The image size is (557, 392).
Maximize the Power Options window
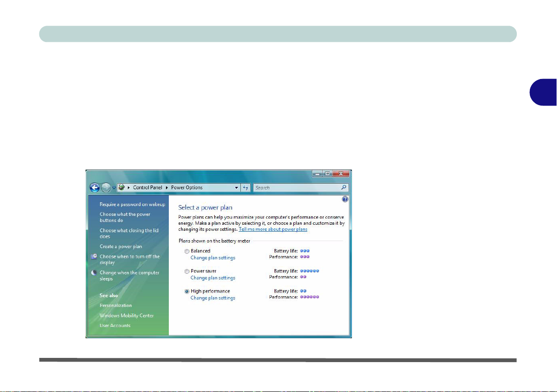coord(327,174)
